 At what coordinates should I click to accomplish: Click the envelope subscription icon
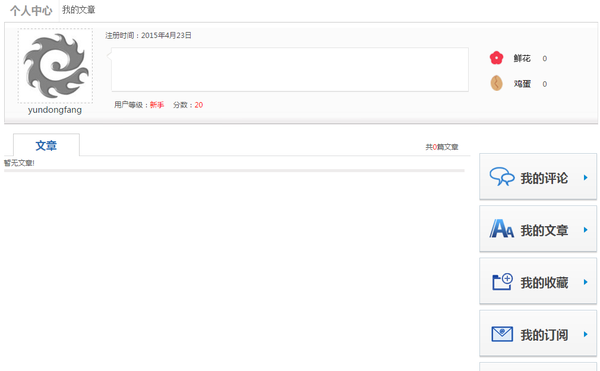[x=502, y=334]
